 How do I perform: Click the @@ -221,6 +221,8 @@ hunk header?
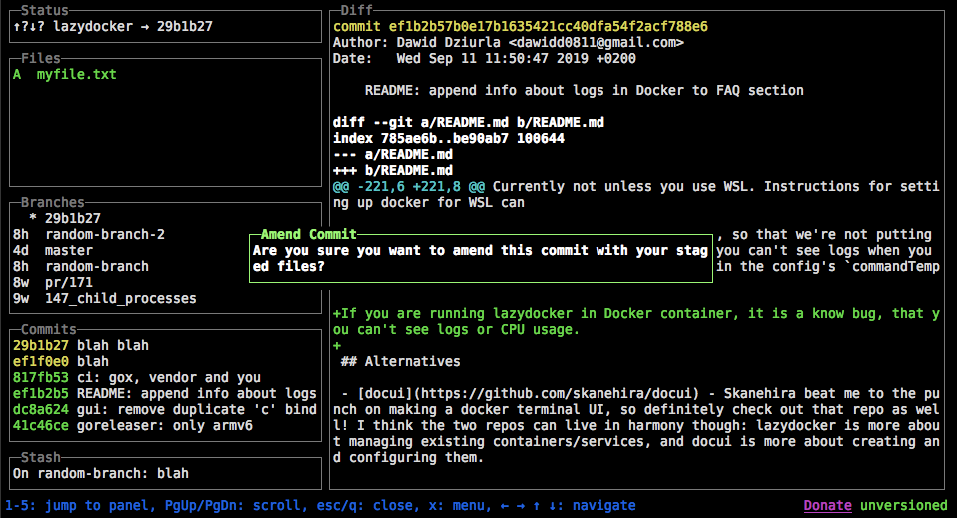409,187
